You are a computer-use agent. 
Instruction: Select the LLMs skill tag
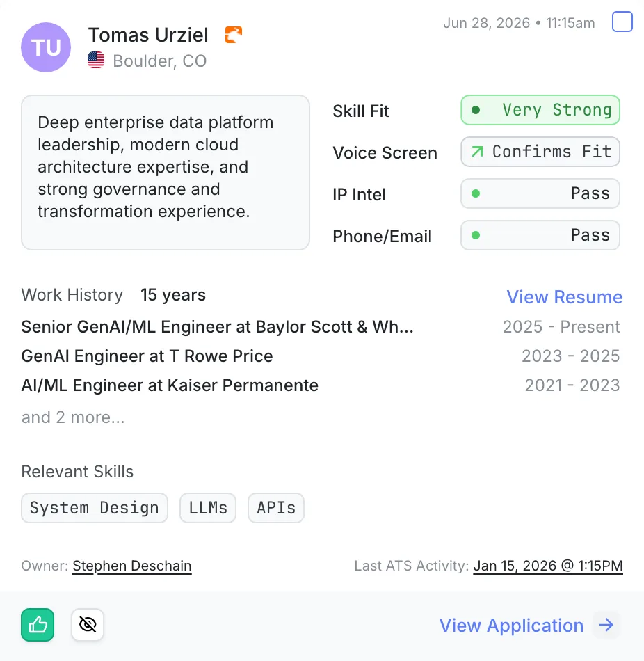click(208, 508)
